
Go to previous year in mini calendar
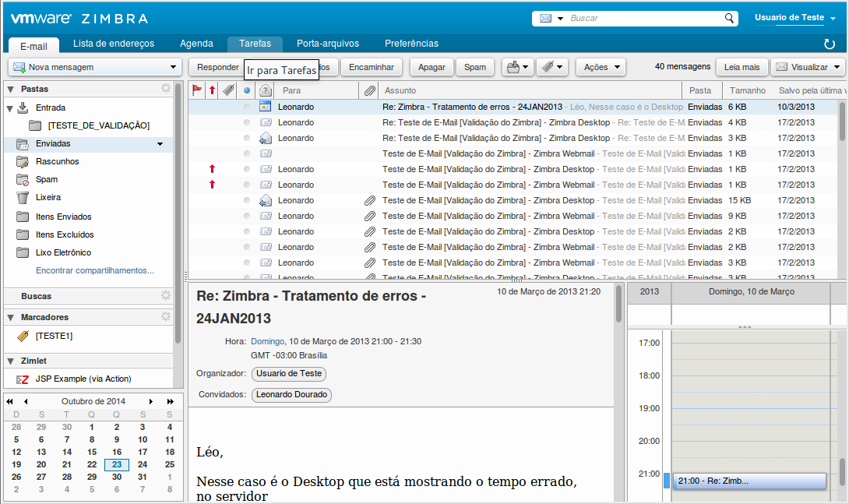click(x=10, y=401)
